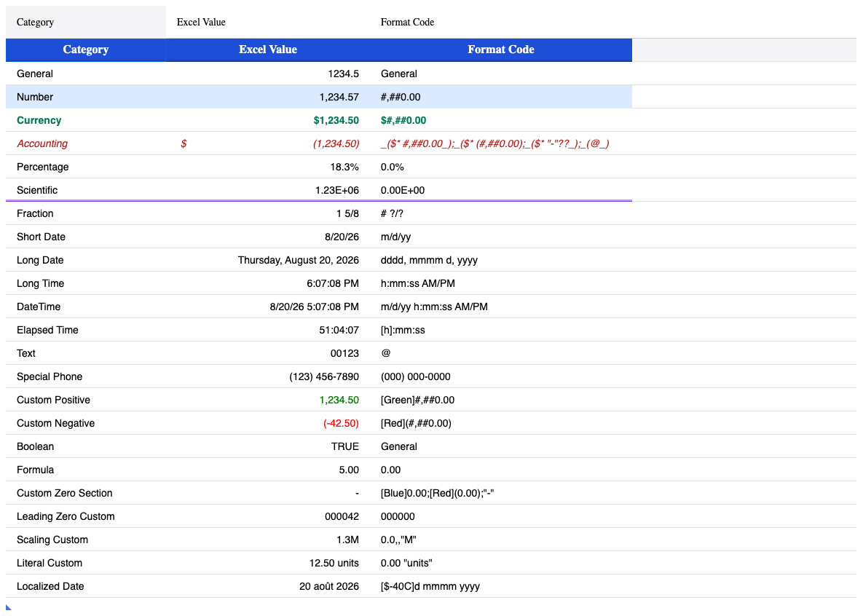
Task: Click the 1.3M scaled value
Action: [x=267, y=540]
